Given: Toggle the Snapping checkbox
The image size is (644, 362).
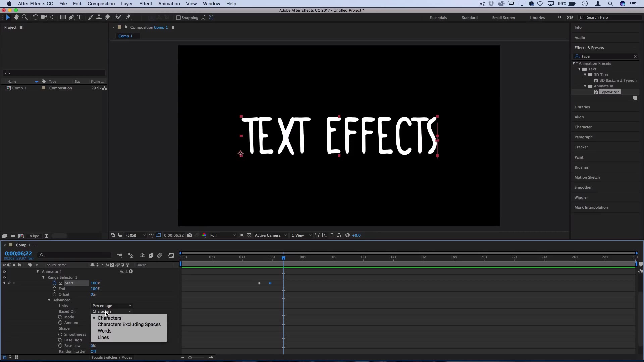Looking at the screenshot, I should click(178, 18).
